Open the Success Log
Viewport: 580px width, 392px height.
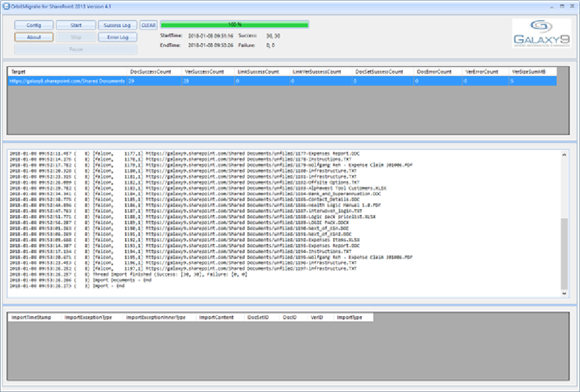[x=117, y=25]
